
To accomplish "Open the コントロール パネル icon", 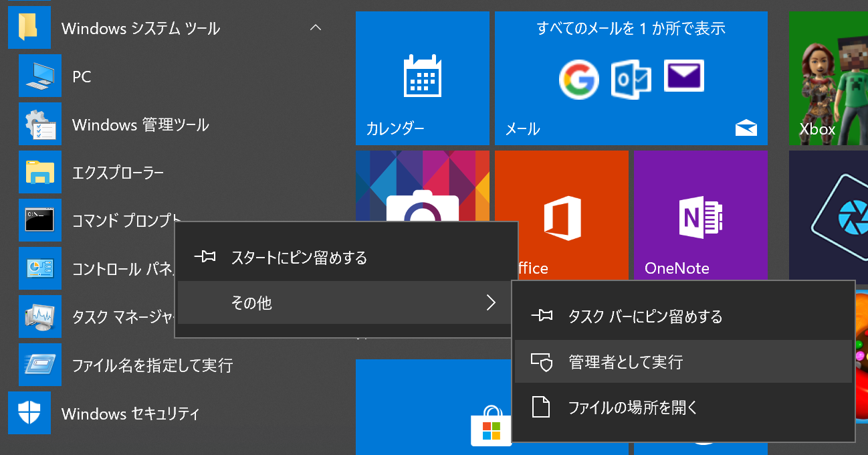I will pyautogui.click(x=39, y=269).
